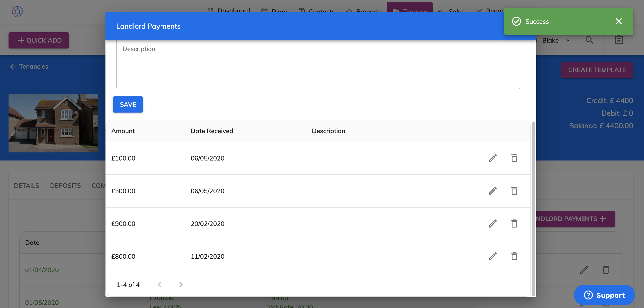The width and height of the screenshot is (644, 308).
Task: Remove the £800.00 payment entry
Action: (514, 256)
